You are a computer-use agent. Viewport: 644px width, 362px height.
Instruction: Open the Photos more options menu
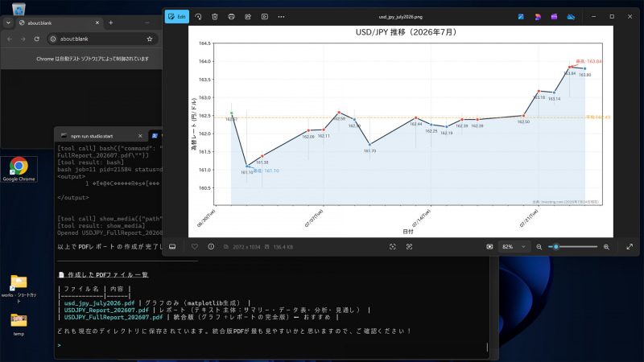coord(281,17)
